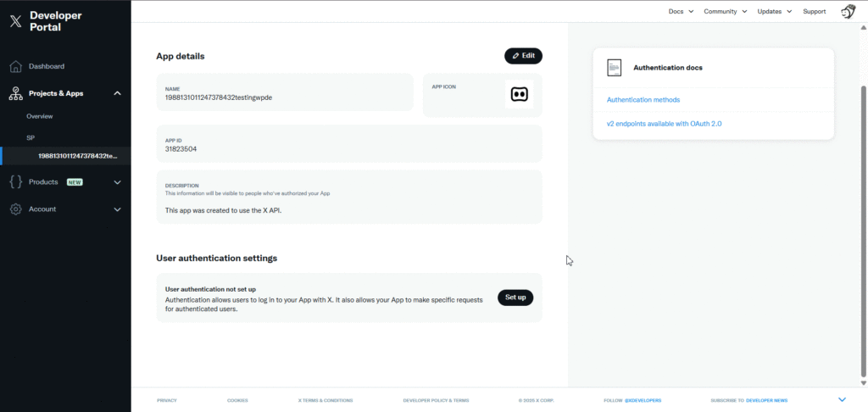Open the Community dropdown menu
Screen dimensions: 868x412
(x=725, y=12)
